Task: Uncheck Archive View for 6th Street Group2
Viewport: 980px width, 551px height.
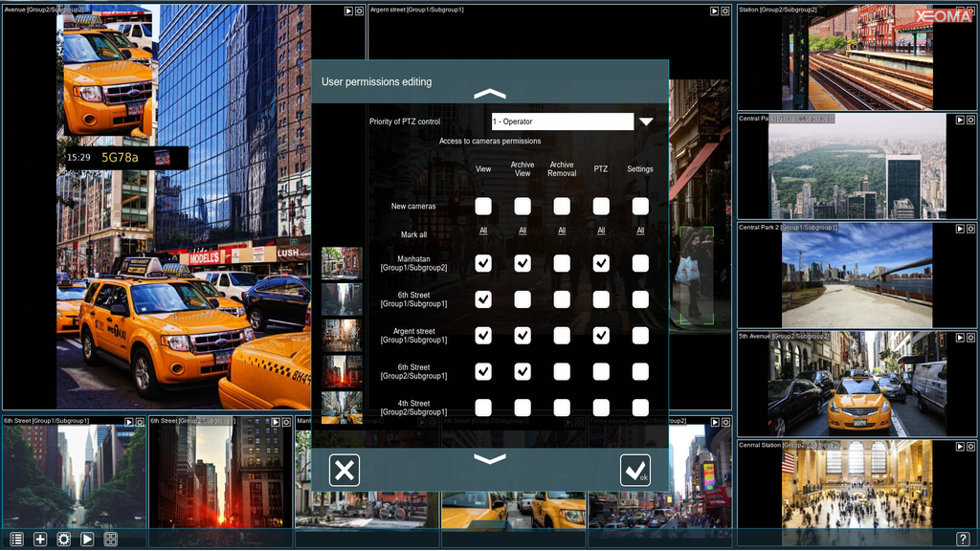Action: pyautogui.click(x=523, y=372)
